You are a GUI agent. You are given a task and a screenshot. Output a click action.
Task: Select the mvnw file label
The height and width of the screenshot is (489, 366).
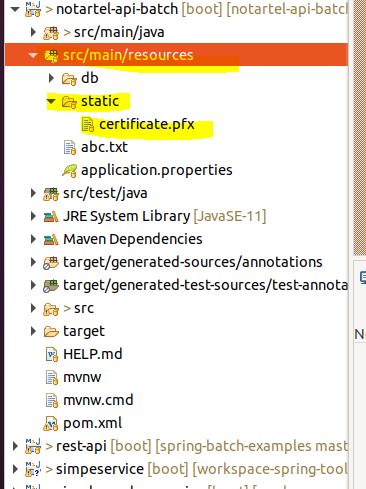click(82, 377)
